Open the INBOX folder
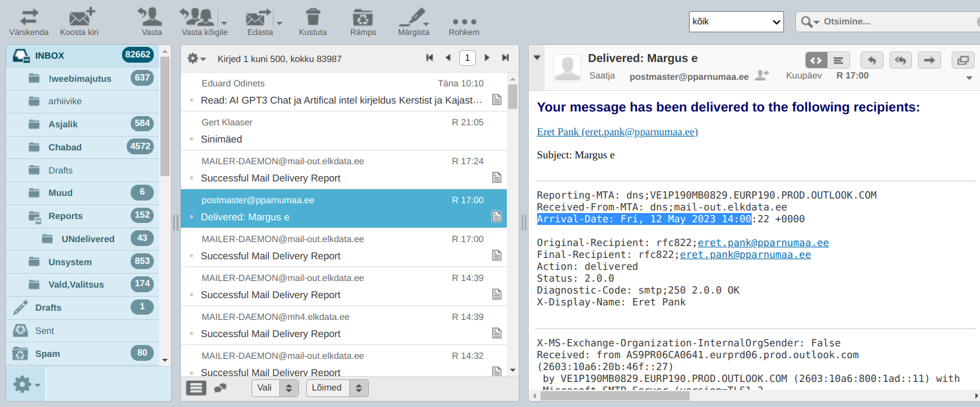980x407 pixels. (x=82, y=55)
